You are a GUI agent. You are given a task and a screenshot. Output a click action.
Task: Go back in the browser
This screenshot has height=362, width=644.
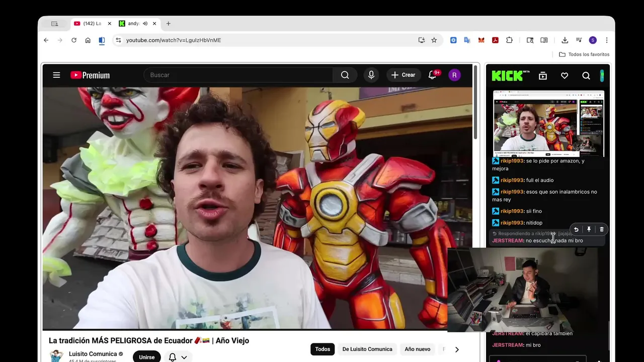[46, 40]
